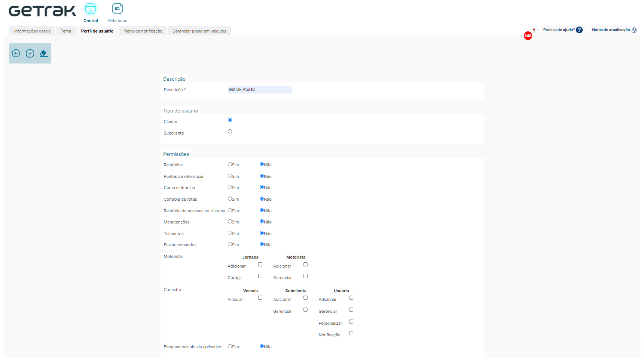The height and width of the screenshot is (358, 644).
Task: Set Pontos de referência to Não
Action: tap(262, 176)
